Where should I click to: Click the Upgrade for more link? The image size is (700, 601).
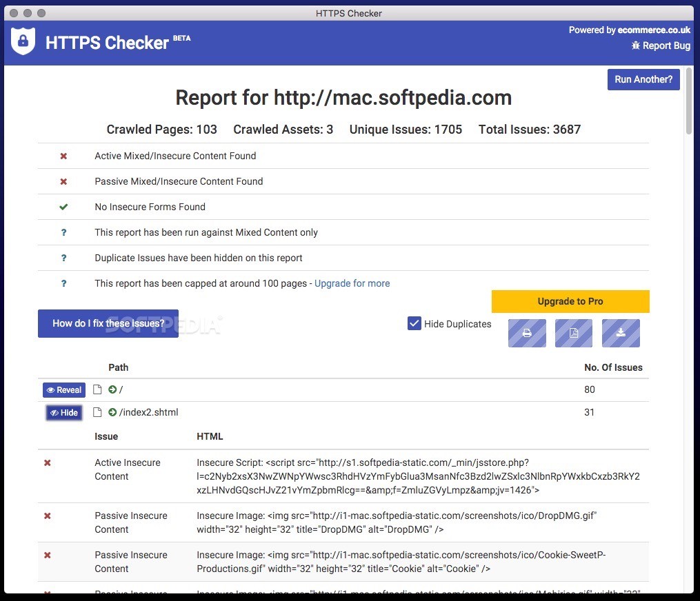(x=352, y=283)
